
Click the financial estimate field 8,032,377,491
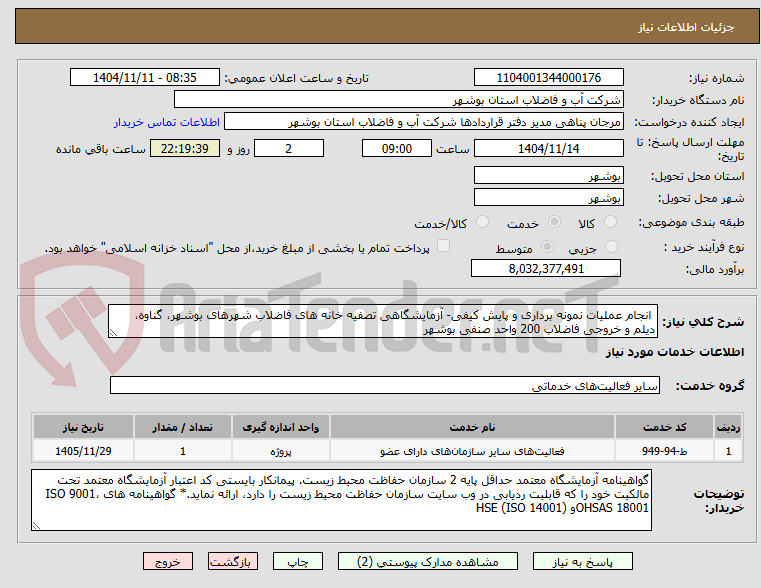(546, 268)
